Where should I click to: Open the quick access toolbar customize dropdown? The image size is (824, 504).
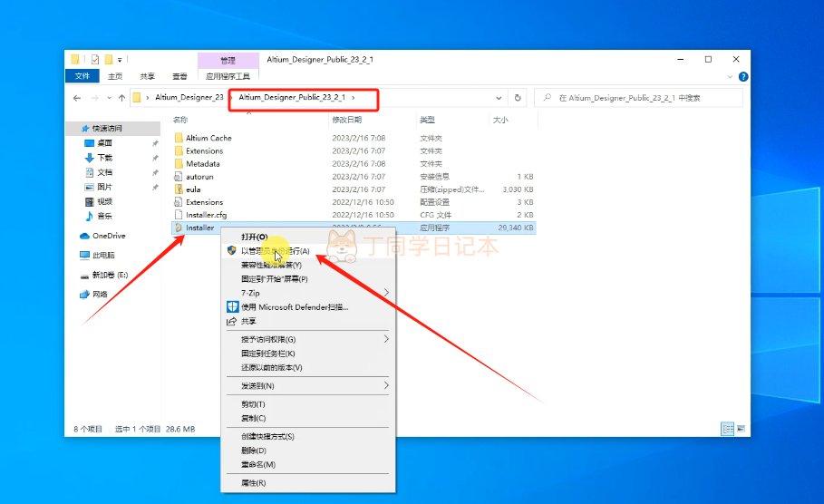point(120,60)
